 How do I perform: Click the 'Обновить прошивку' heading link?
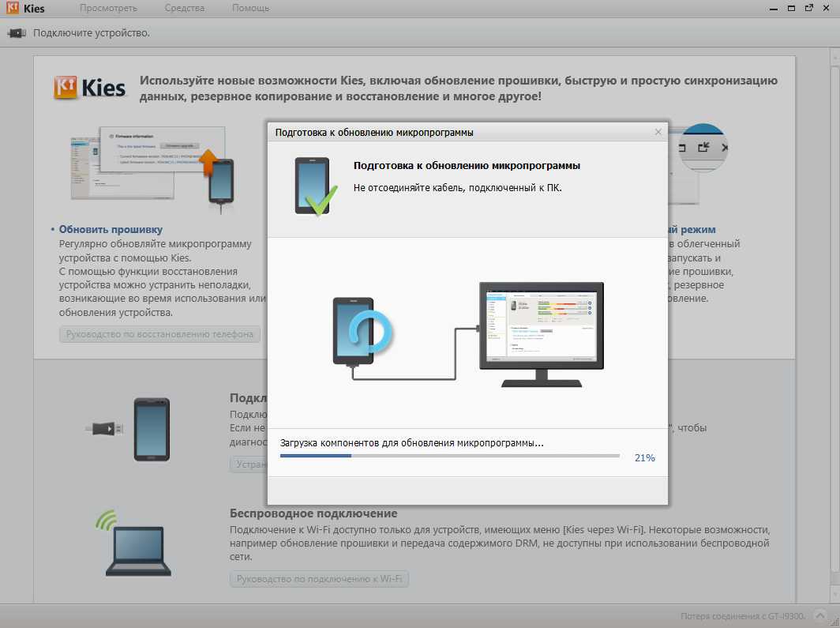tap(111, 229)
